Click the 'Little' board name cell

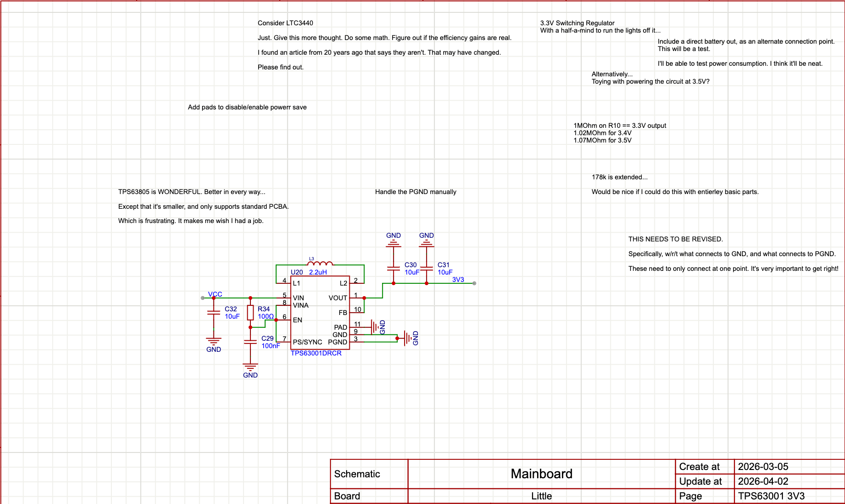(x=542, y=496)
